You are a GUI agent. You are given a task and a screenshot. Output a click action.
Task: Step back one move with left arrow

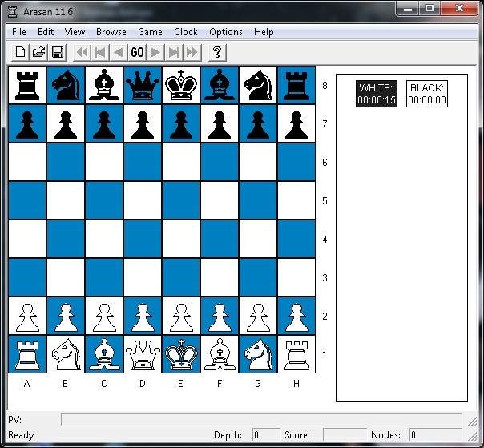[119, 52]
